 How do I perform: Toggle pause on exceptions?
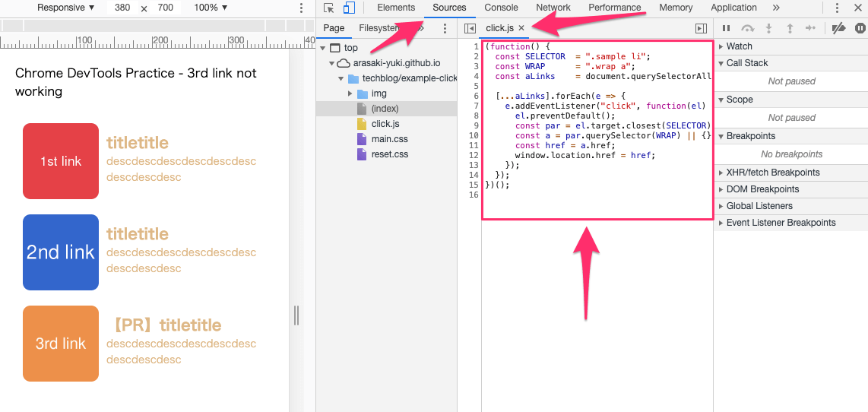[x=860, y=28]
